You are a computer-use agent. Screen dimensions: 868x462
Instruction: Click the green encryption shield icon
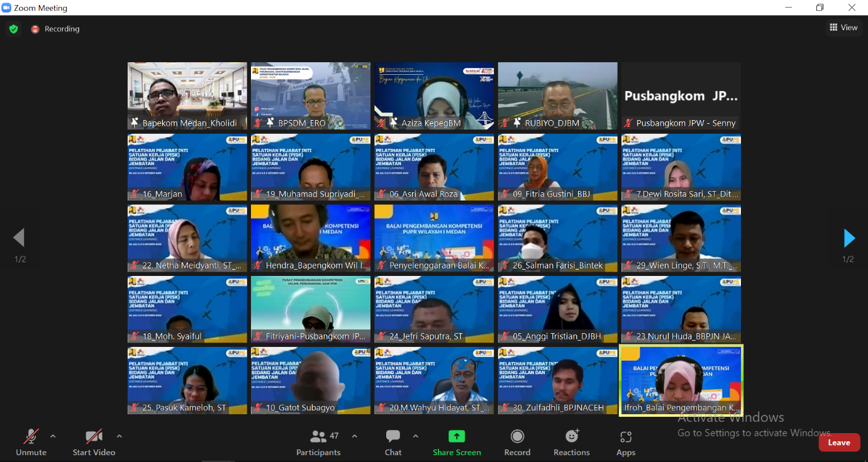(x=13, y=29)
